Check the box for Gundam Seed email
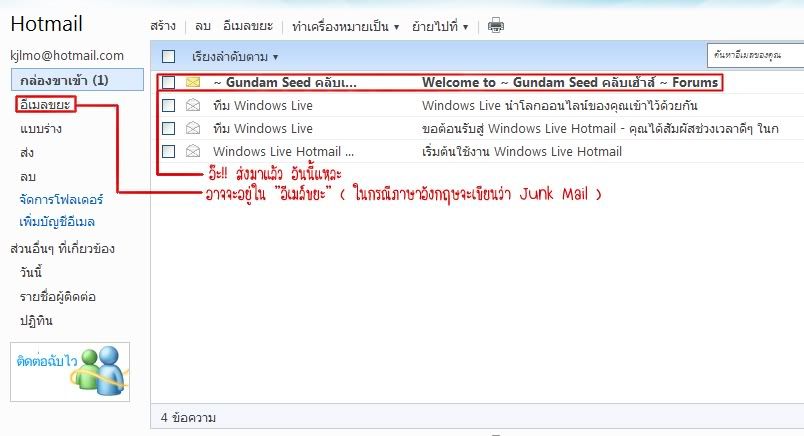 tap(168, 82)
